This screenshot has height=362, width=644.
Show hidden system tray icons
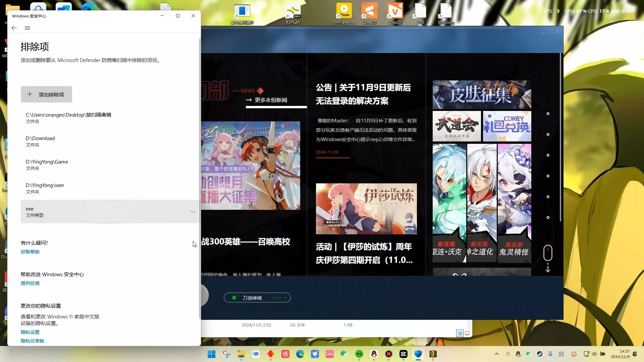tap(497, 354)
